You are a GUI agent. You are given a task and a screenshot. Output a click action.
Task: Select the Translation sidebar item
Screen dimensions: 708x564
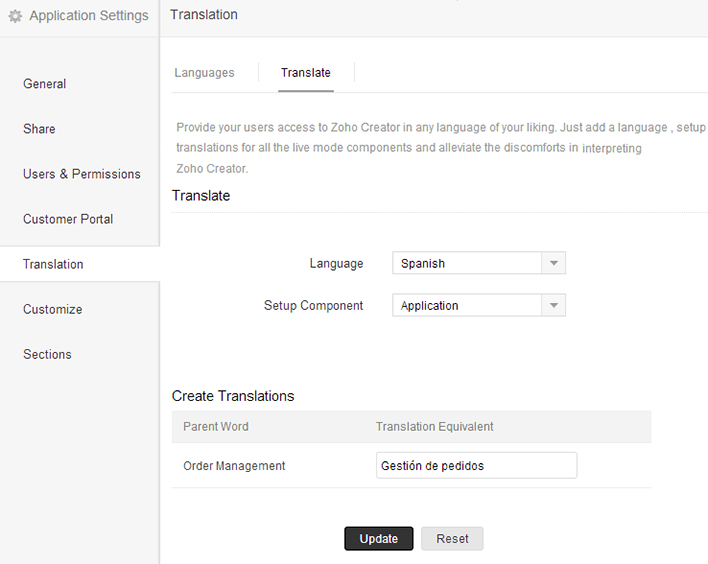point(54,264)
